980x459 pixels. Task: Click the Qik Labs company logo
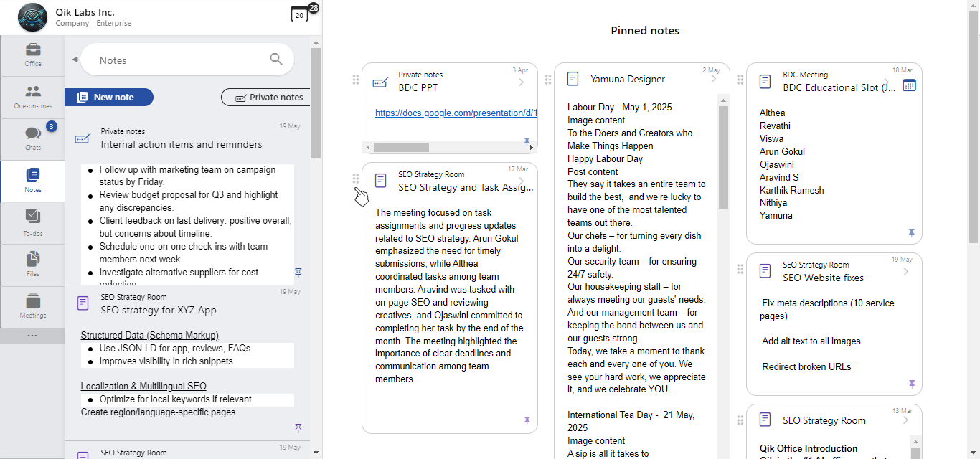(32, 17)
